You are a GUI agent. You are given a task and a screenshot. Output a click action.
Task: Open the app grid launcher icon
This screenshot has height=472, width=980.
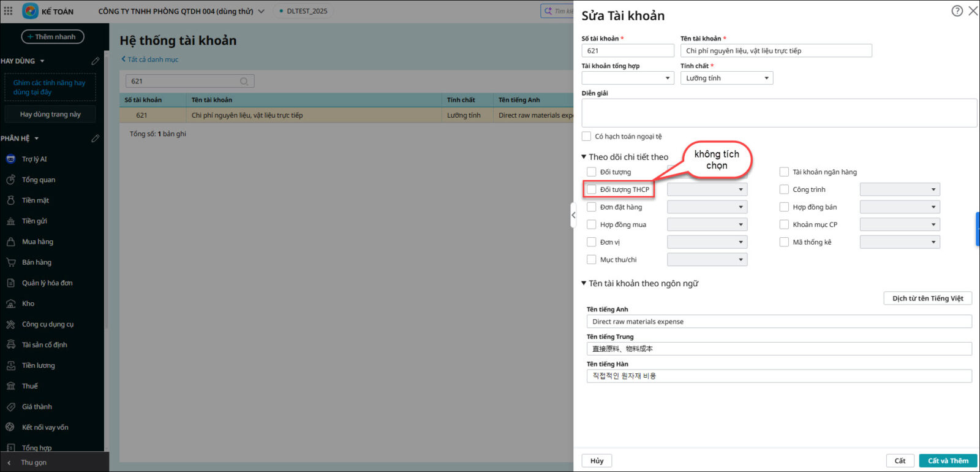pos(8,11)
